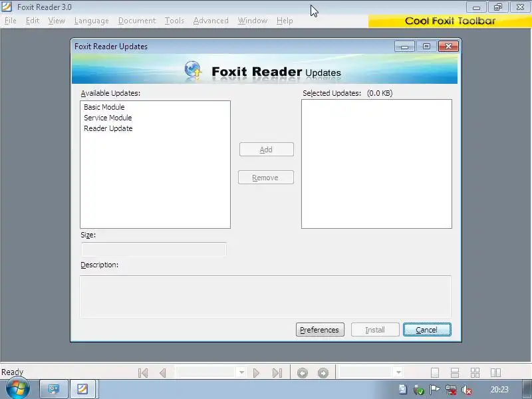Open the Help menu
This screenshot has height=399, width=532.
pyautogui.click(x=285, y=21)
